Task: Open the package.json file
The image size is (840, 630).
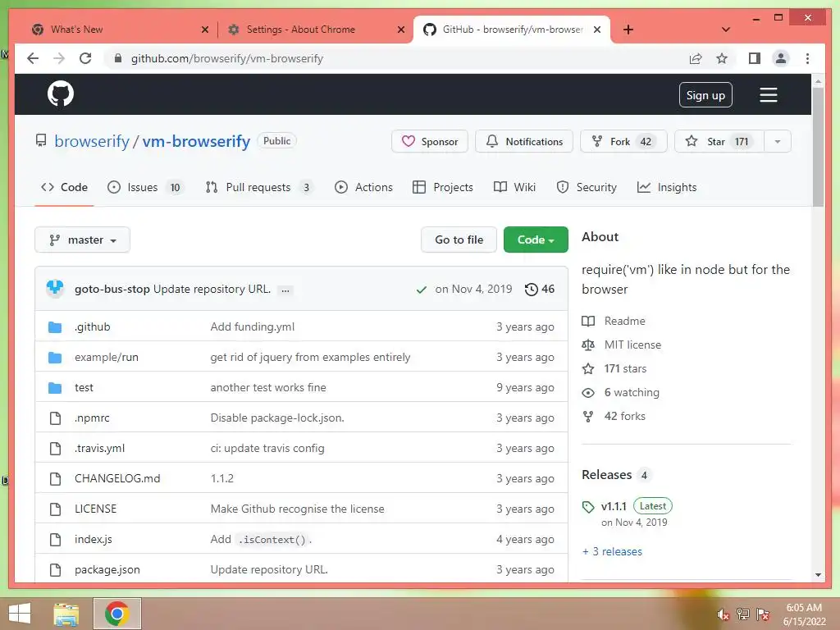Action: pyautogui.click(x=107, y=570)
